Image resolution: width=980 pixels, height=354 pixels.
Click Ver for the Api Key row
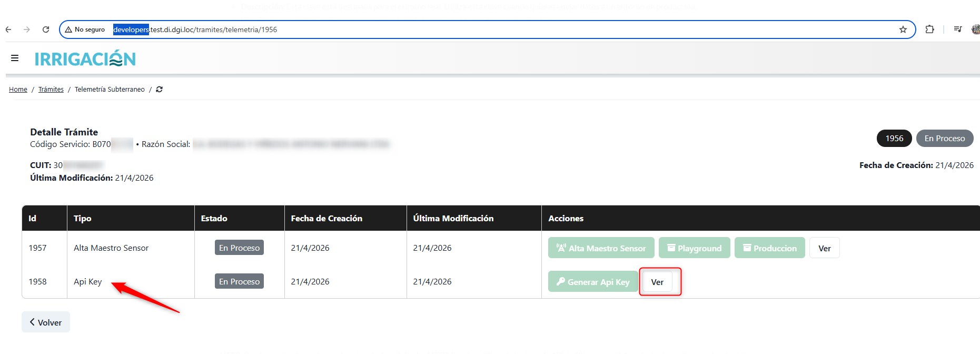657,282
